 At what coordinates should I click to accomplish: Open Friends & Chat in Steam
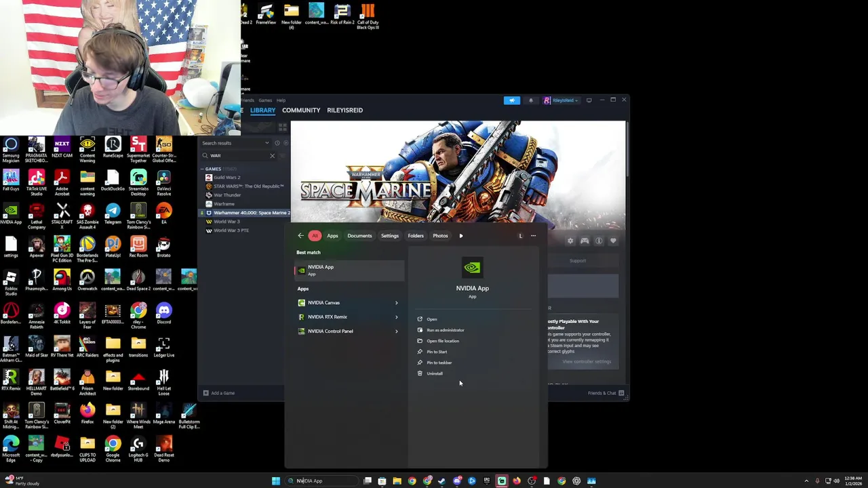point(606,393)
